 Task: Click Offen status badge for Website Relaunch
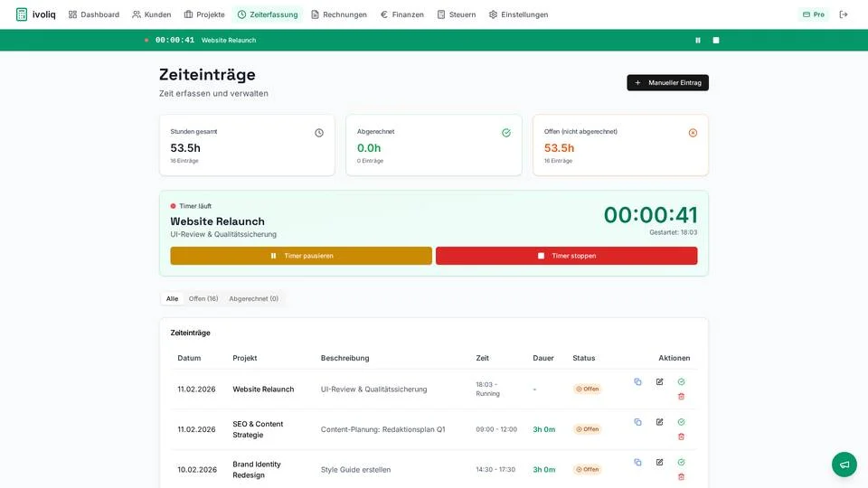(x=588, y=389)
